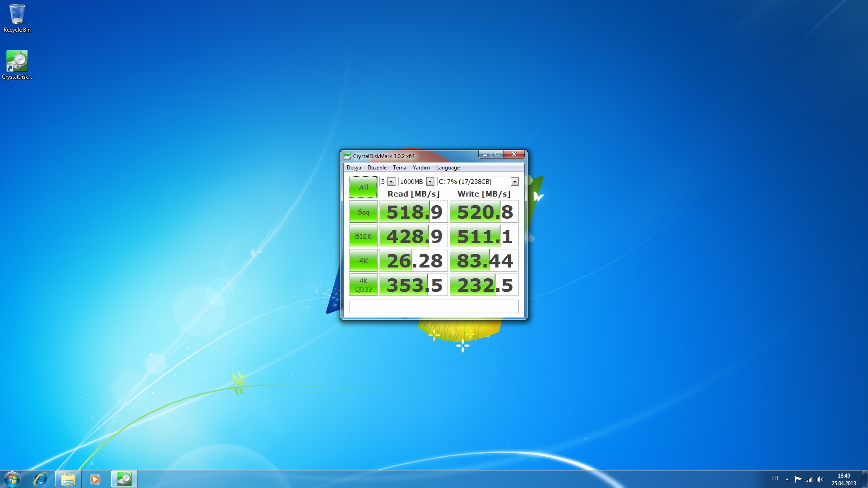This screenshot has width=868, height=488.
Task: Click the 4K write result 83.44
Action: pyautogui.click(x=484, y=261)
